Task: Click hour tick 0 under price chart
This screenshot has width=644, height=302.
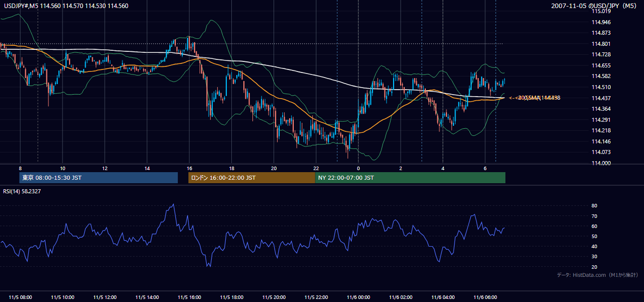Action: tap(358, 168)
